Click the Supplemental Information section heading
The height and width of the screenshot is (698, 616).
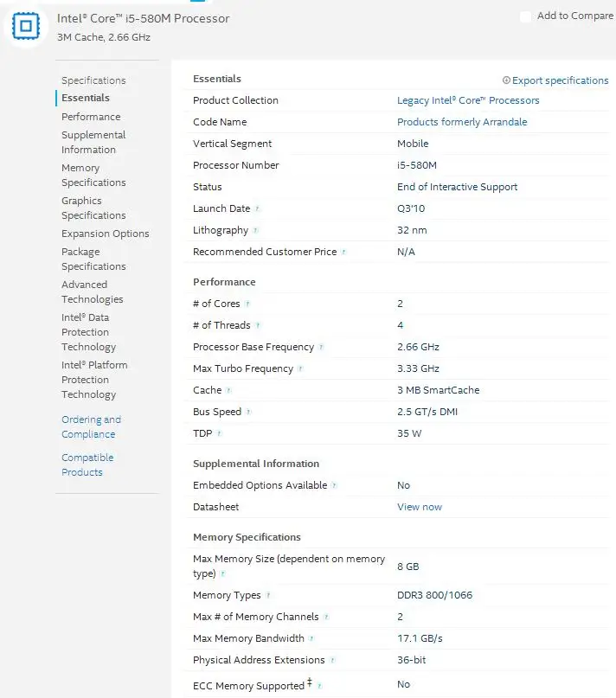[x=256, y=464]
